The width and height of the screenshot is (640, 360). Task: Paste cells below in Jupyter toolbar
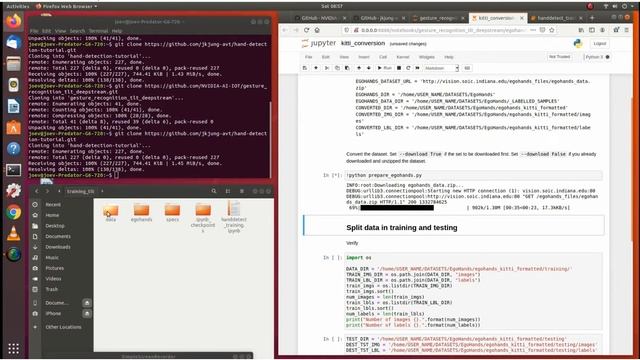coord(347,68)
